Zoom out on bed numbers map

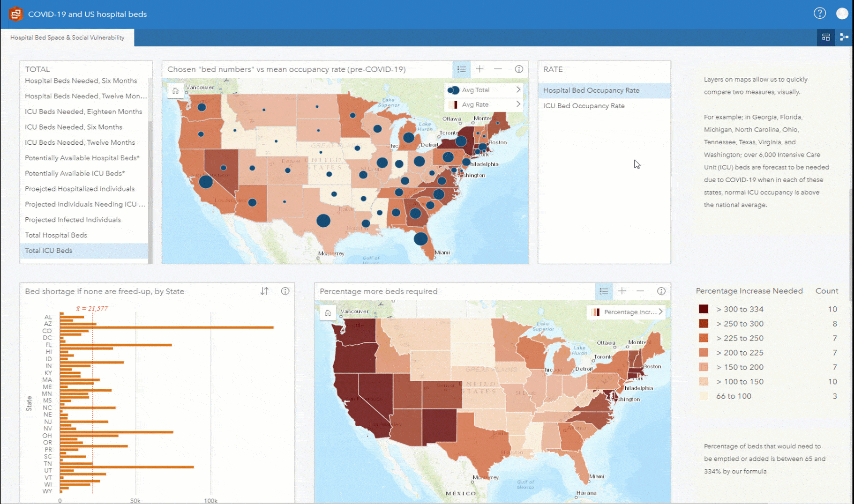pyautogui.click(x=498, y=69)
